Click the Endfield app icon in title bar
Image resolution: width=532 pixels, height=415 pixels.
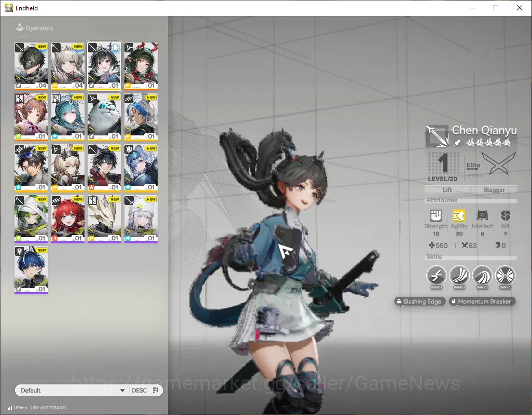[8, 8]
